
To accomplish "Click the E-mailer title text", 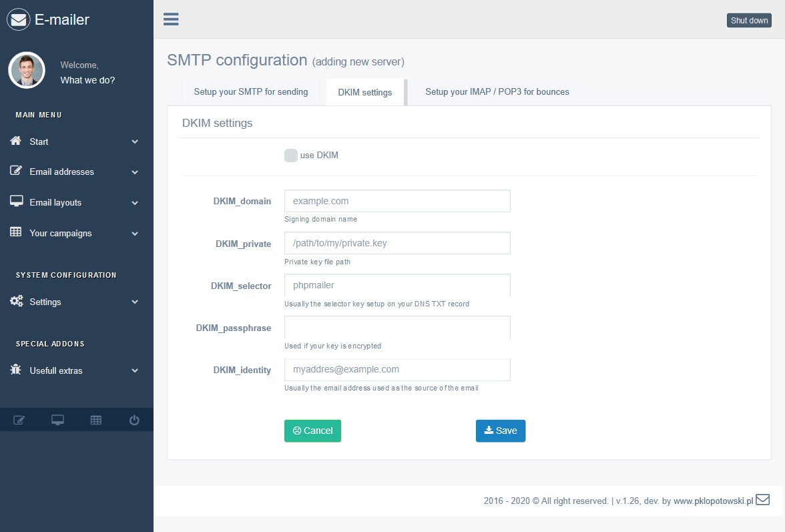I will point(62,19).
